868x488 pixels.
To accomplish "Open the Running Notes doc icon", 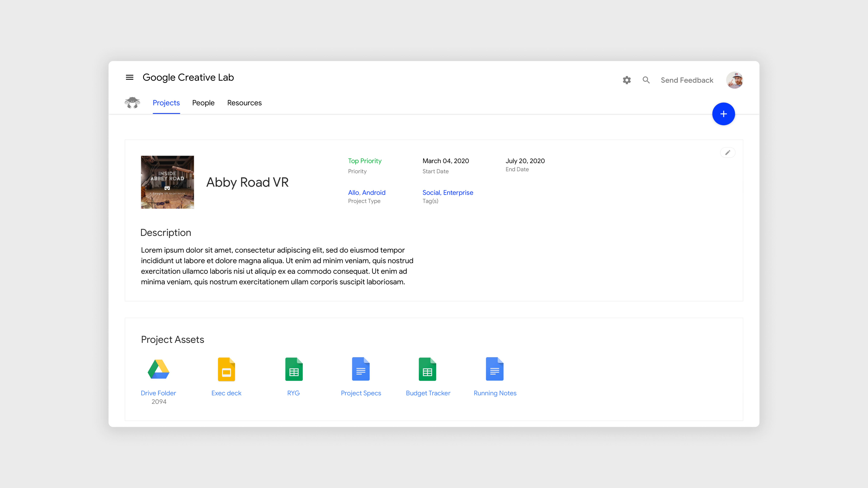I will [495, 369].
